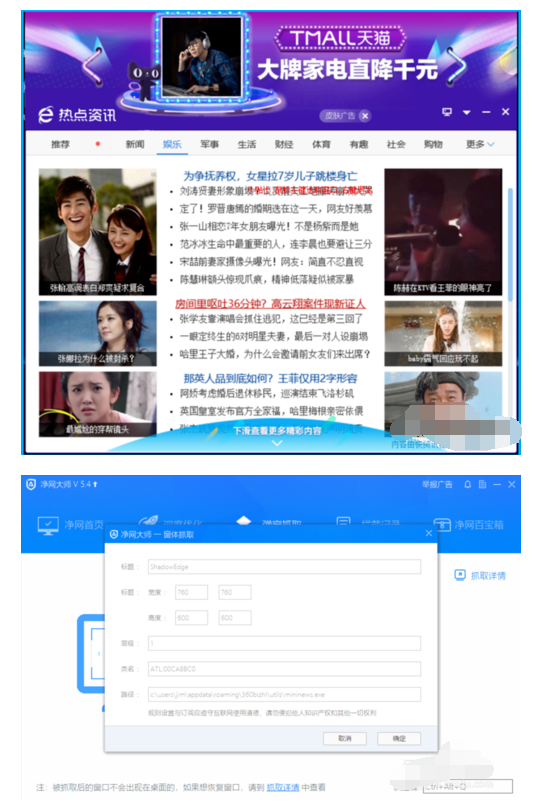Expand the 更多 categories dropdown
Screen dimensions: 543x809
[x=480, y=144]
